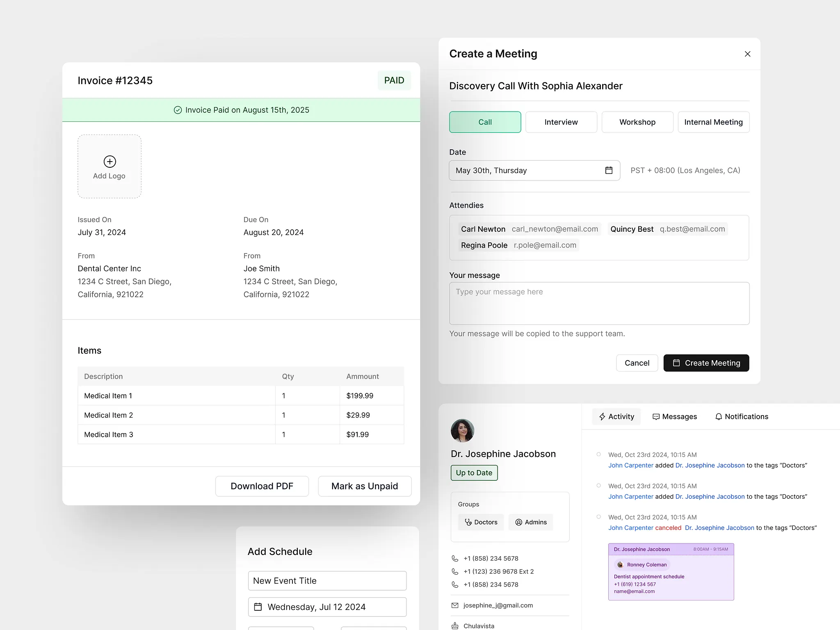Screen dimensions: 840x630
Task: Select the Interview meeting type
Action: click(x=561, y=122)
